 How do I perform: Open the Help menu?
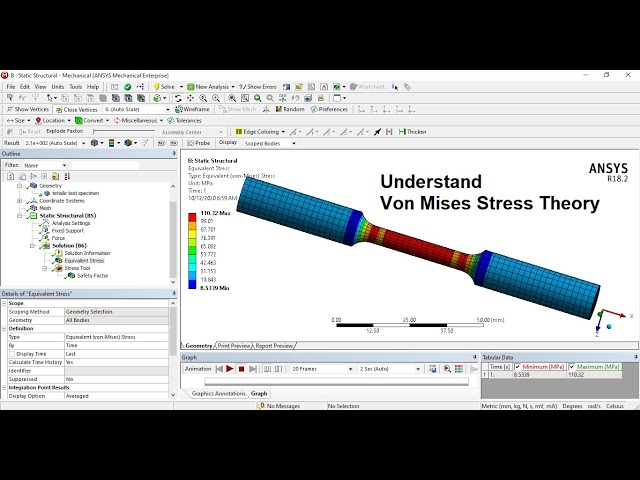click(93, 87)
